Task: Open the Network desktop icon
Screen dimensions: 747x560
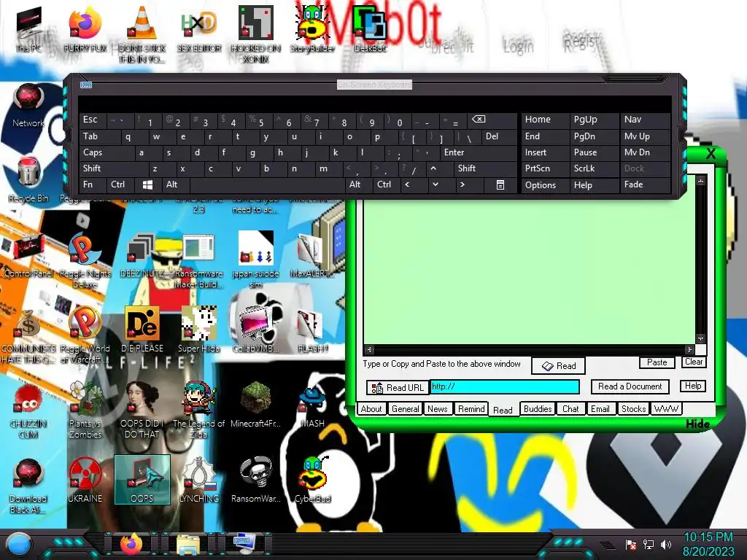Action: [28, 106]
